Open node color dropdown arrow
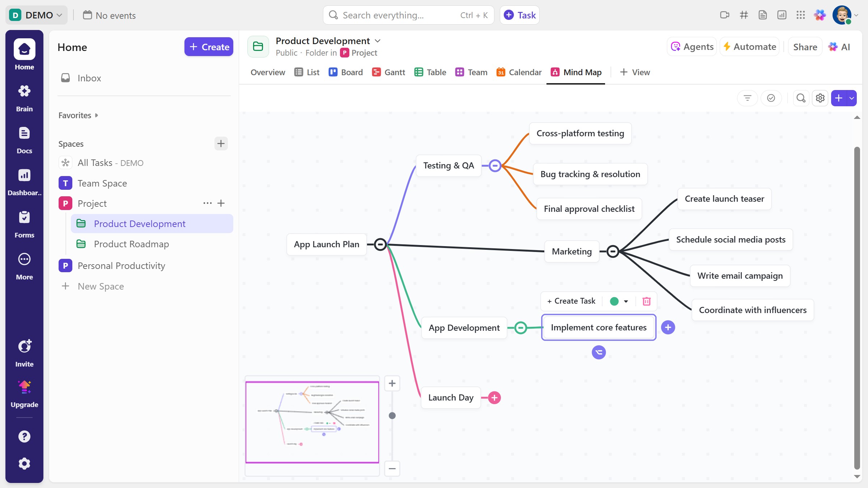 tap(626, 301)
